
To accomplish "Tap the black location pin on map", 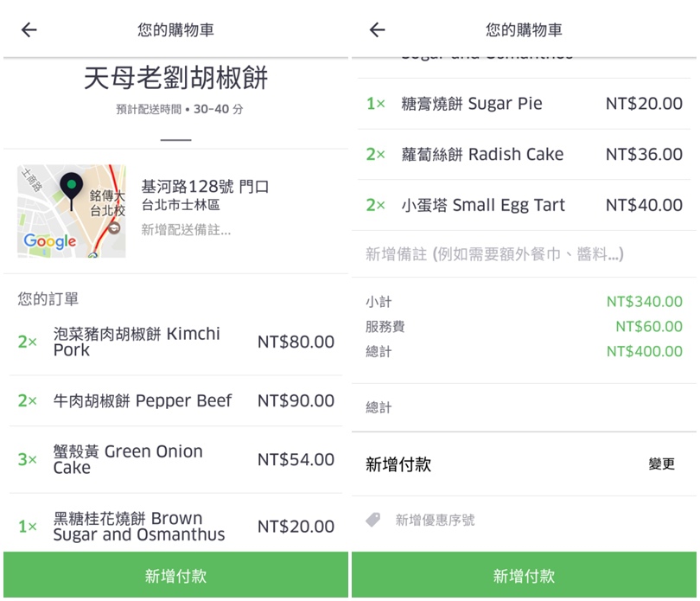I will pos(71,191).
